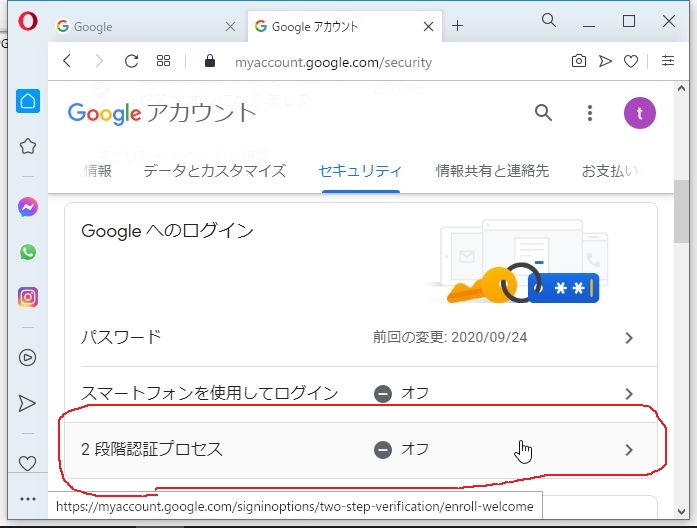Expand chevron on 2 段階認証プロセス row

(x=629, y=450)
